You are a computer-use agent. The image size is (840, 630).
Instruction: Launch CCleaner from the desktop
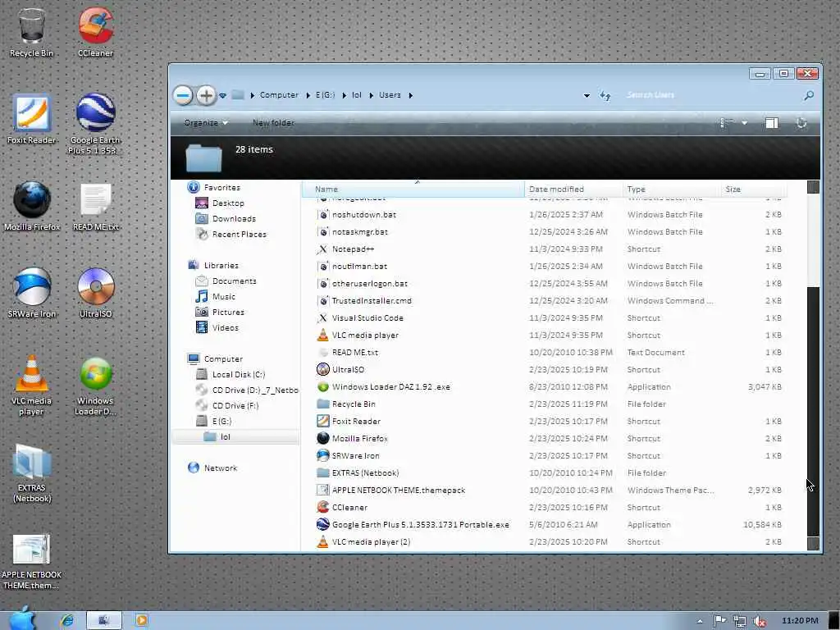[x=95, y=32]
